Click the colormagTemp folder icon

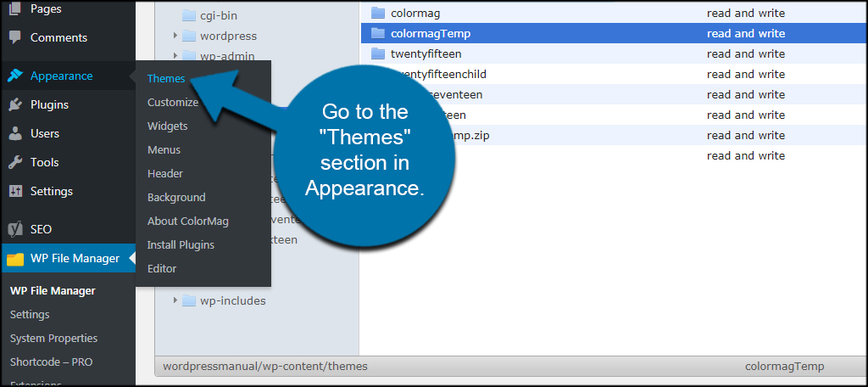377,33
